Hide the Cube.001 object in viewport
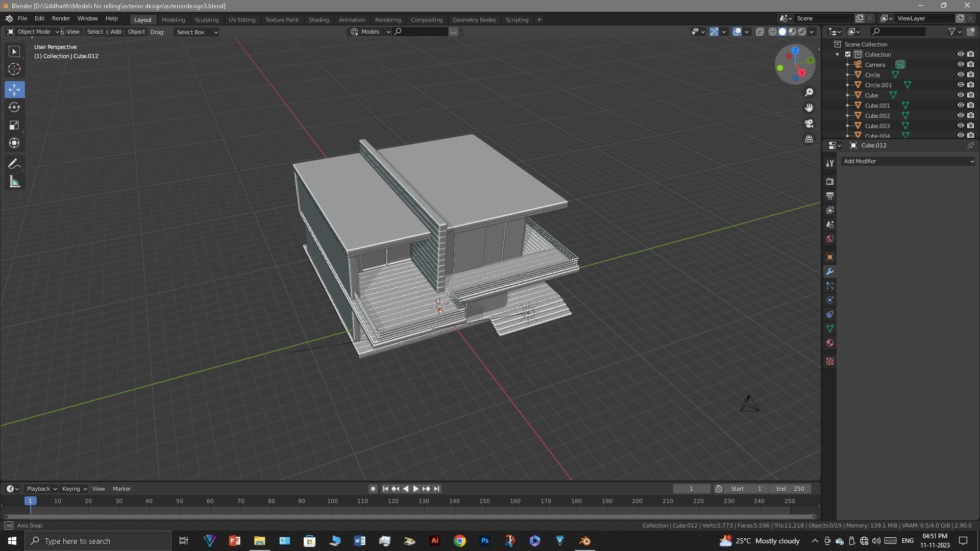 click(960, 105)
